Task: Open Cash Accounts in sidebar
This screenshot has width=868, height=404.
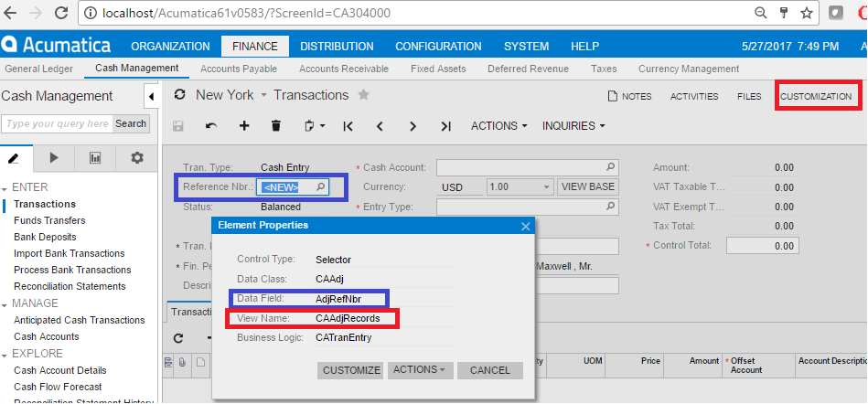Action: point(47,336)
